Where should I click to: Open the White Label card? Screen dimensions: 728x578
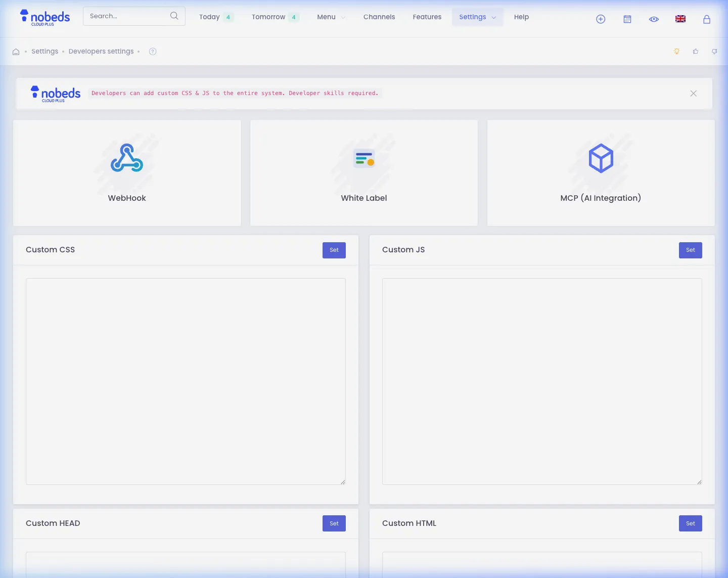pos(364,173)
